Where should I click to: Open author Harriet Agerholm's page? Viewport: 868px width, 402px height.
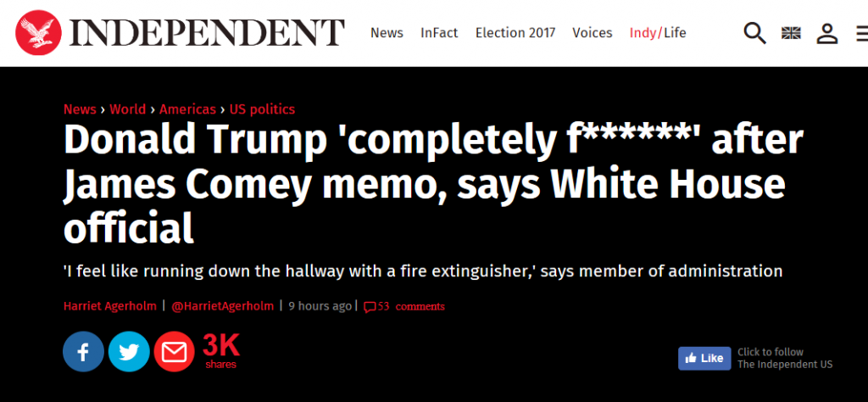coord(110,306)
